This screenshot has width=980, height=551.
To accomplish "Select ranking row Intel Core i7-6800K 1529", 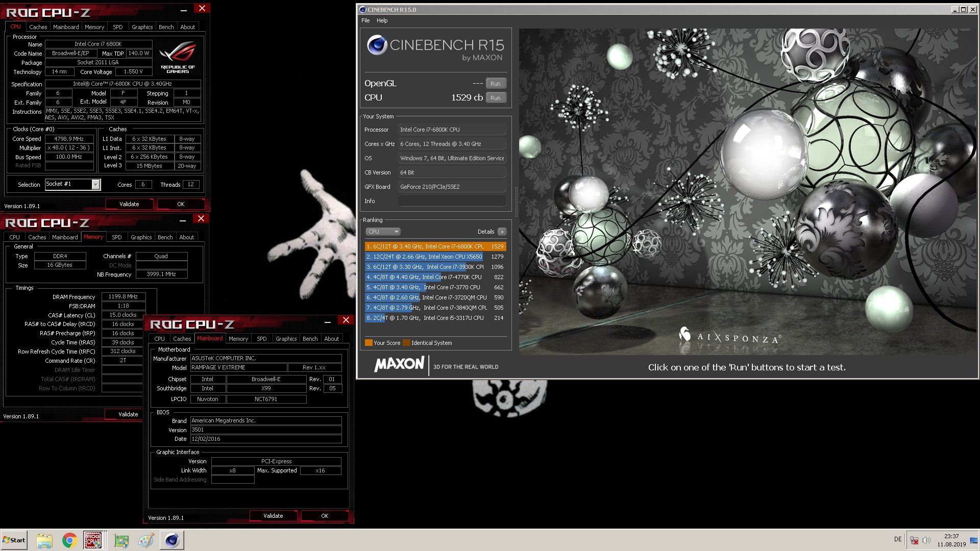I will (x=435, y=246).
